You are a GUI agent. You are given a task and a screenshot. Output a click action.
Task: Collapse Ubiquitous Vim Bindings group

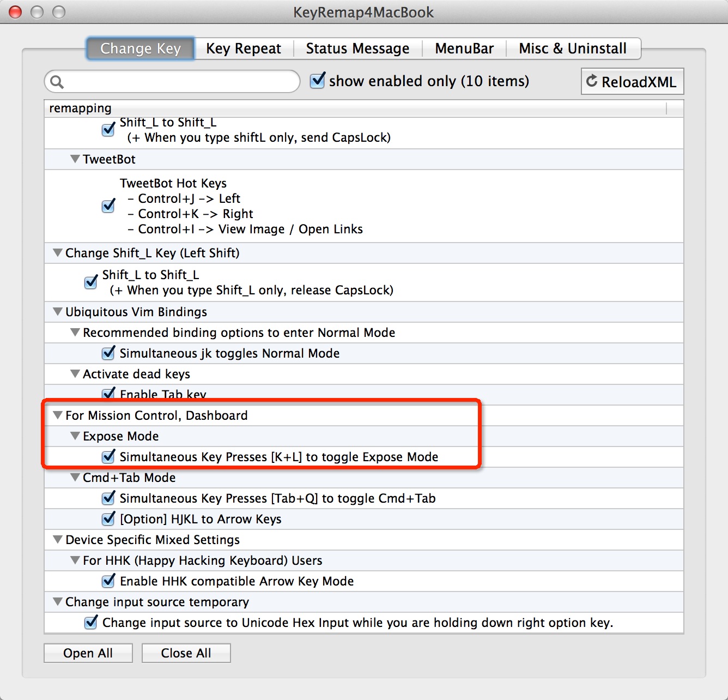(x=58, y=312)
